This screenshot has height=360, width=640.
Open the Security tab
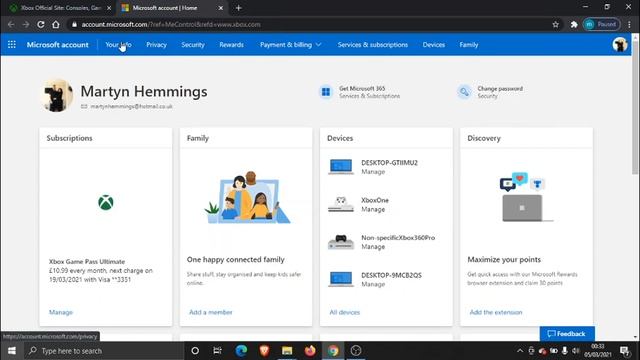tap(193, 45)
